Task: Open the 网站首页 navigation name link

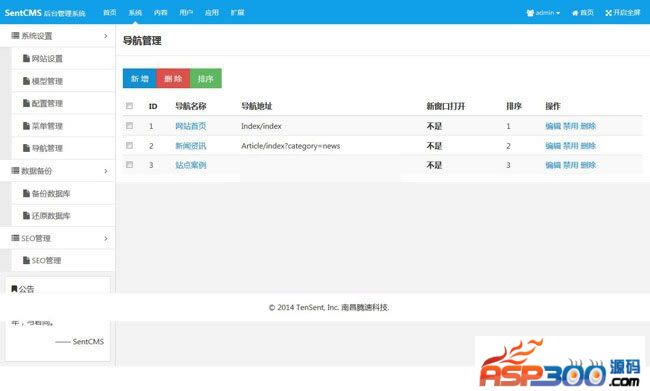Action: 191,126
